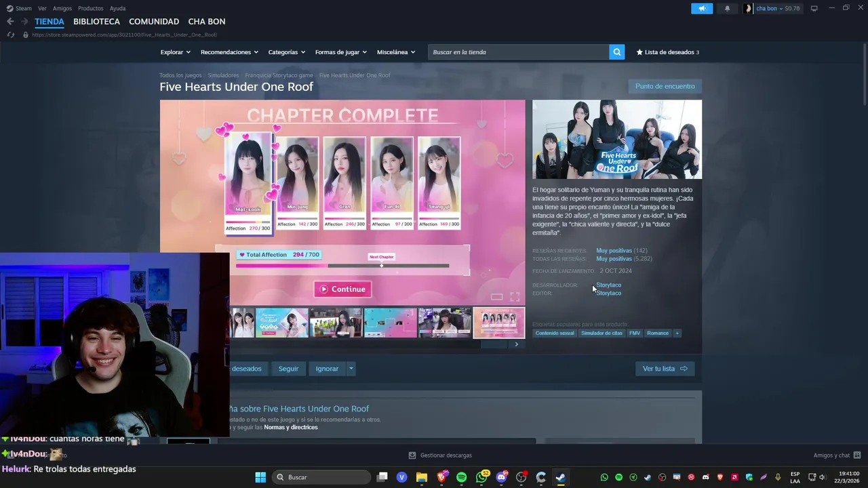
Task: Click the Contenido sexual tag
Action: pos(555,333)
